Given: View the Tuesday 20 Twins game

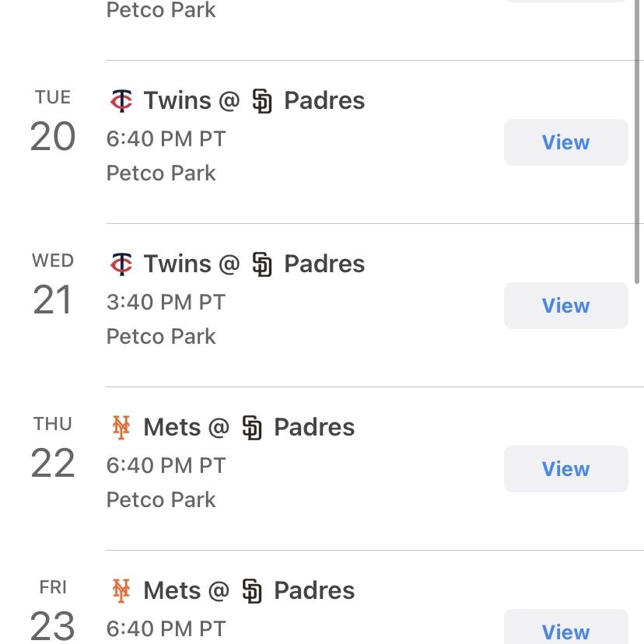Looking at the screenshot, I should 565,142.
